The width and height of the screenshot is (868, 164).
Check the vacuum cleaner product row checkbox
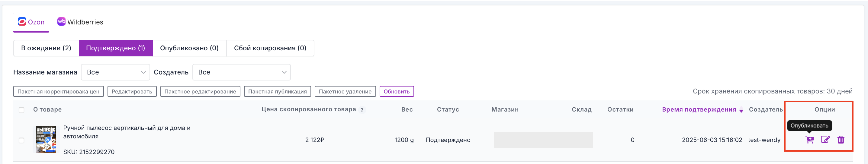(21, 140)
